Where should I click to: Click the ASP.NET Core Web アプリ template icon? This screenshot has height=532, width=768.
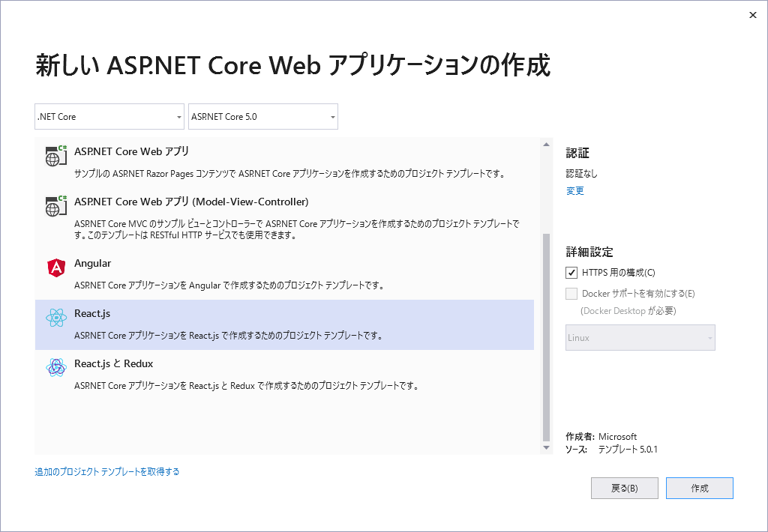55,156
